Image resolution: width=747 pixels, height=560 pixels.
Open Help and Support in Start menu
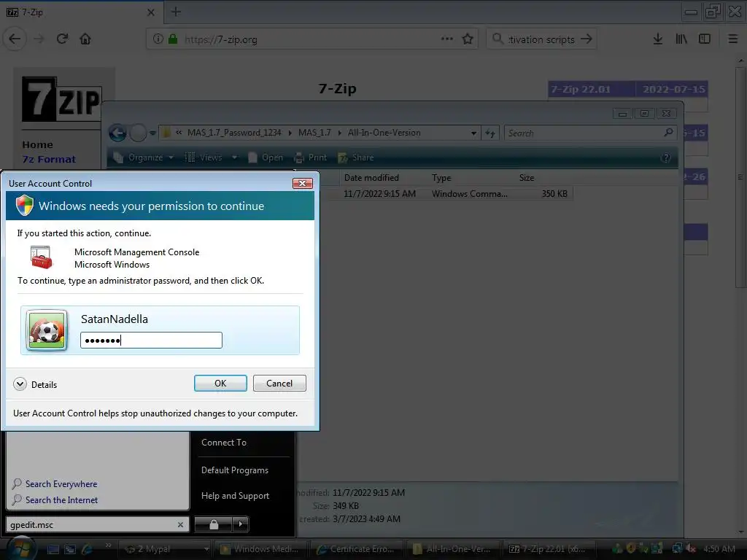tap(236, 496)
